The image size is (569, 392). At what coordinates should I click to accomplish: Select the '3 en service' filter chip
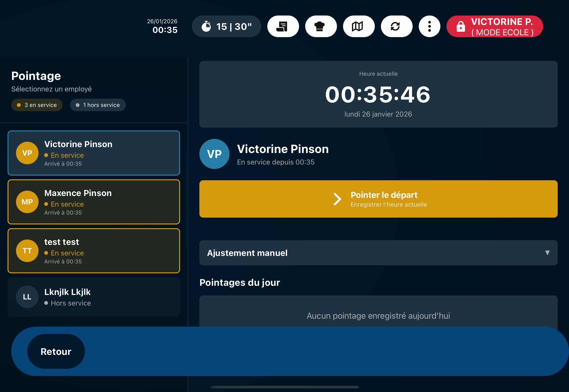tap(37, 105)
